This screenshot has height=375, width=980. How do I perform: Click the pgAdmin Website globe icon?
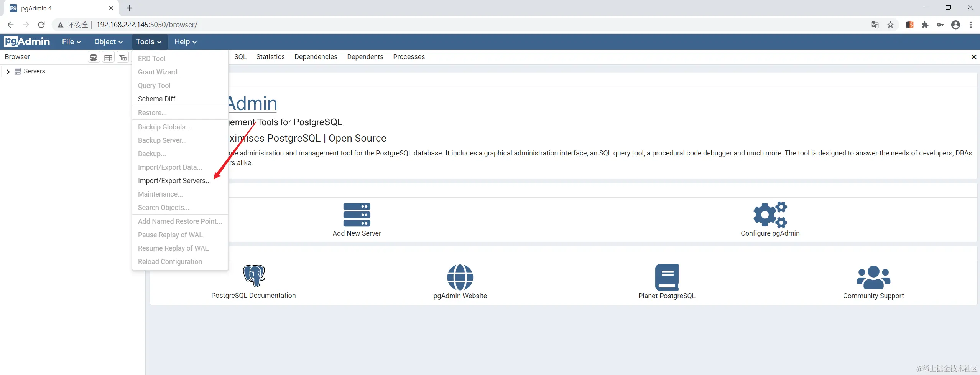pyautogui.click(x=460, y=277)
